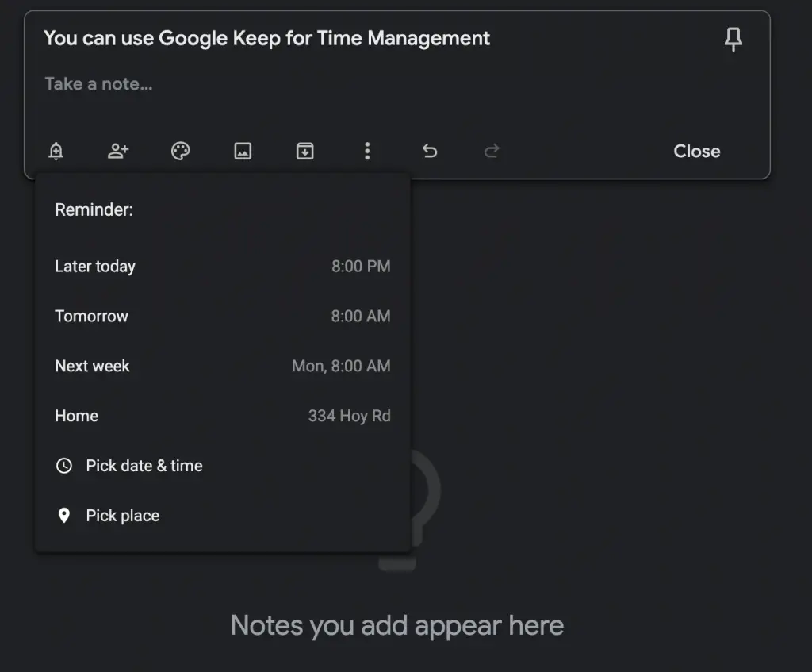
Task: Click the Remind me bell icon
Action: pyautogui.click(x=56, y=151)
